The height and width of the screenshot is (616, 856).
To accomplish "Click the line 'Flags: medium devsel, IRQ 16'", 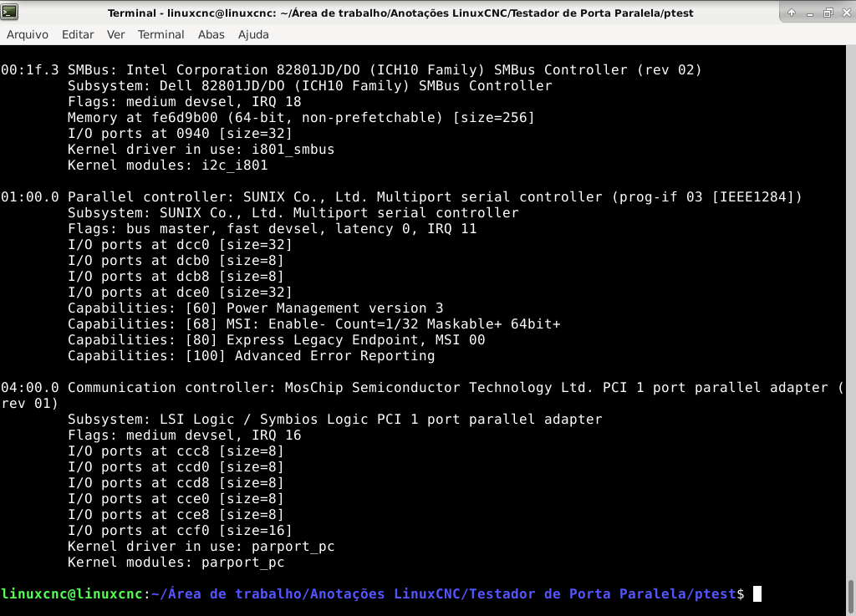I will click(185, 435).
